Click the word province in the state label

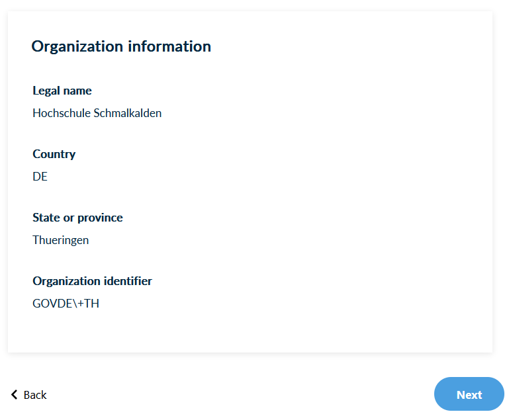pyautogui.click(x=100, y=218)
